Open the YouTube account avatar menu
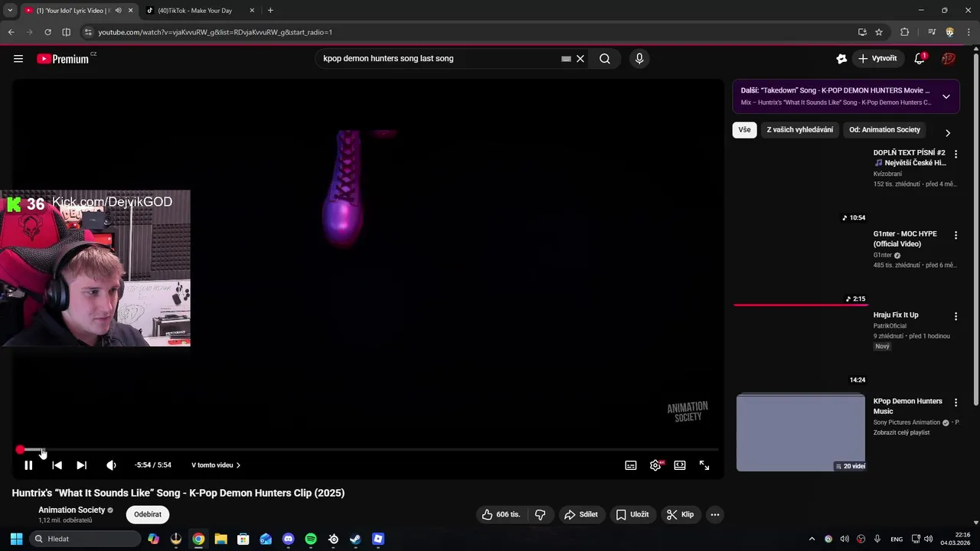The width and height of the screenshot is (980, 551). 949,59
